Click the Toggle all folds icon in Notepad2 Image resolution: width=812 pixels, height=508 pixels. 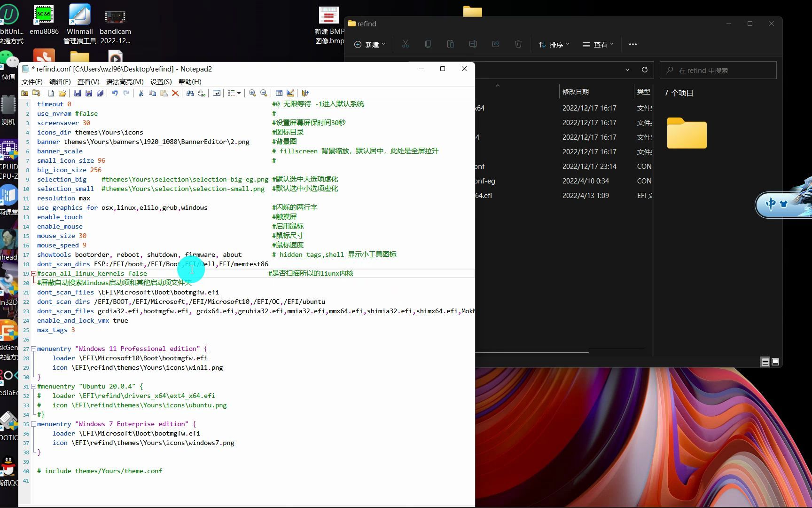click(x=231, y=93)
